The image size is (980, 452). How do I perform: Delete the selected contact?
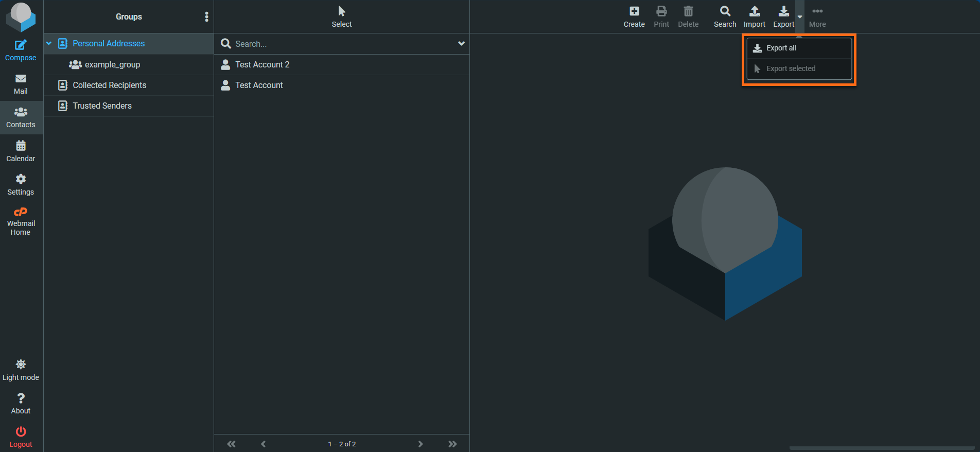pos(688,17)
